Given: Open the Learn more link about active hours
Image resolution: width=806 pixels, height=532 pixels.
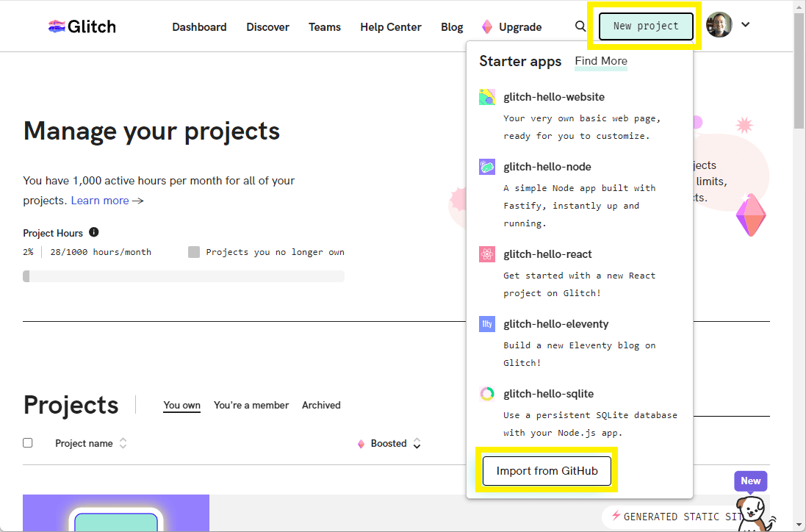Looking at the screenshot, I should [x=100, y=200].
